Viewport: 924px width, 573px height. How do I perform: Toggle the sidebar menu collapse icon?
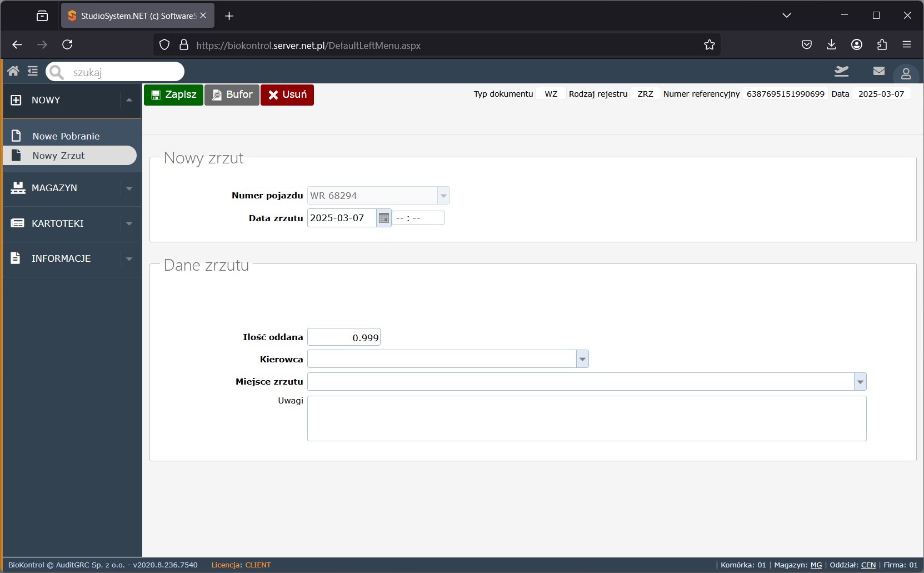pyautogui.click(x=33, y=71)
